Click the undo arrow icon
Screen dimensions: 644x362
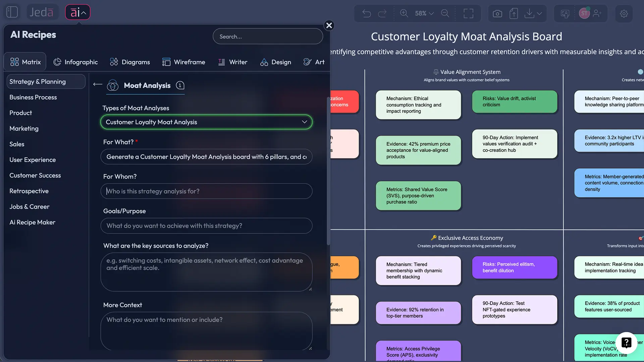click(366, 13)
